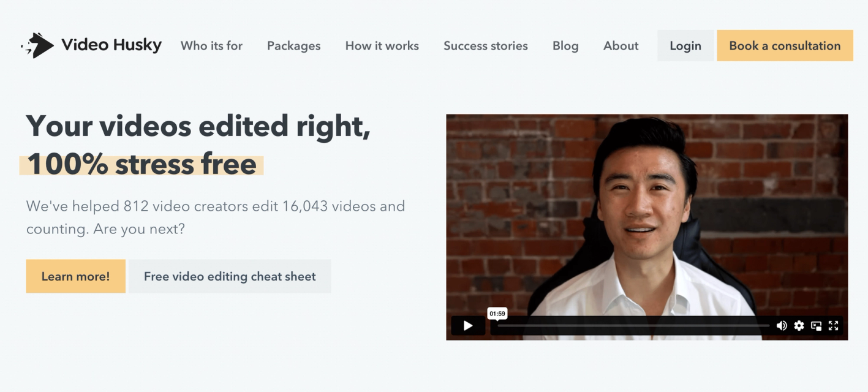Open Free video editing cheat sheet
The width and height of the screenshot is (868, 392).
click(x=230, y=276)
